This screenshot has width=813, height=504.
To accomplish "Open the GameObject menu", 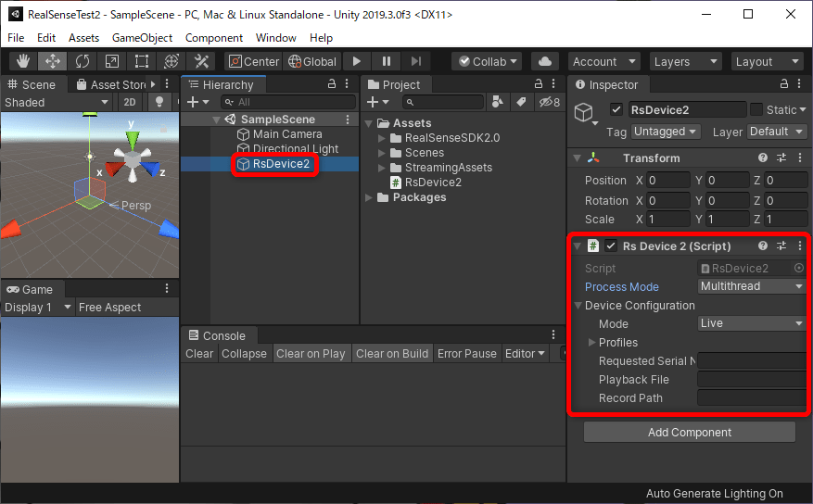I will click(142, 38).
